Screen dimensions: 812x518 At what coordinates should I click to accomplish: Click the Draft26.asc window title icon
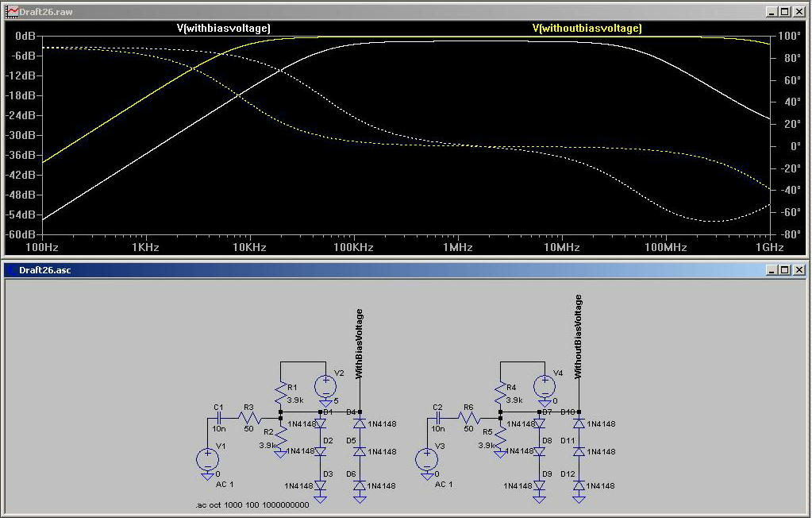11,270
